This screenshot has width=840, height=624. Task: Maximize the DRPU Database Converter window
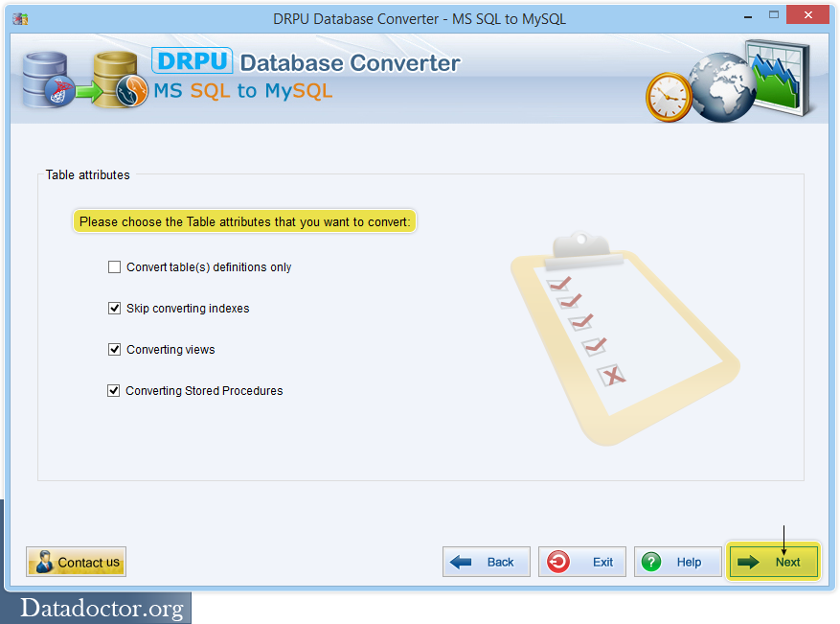[774, 15]
